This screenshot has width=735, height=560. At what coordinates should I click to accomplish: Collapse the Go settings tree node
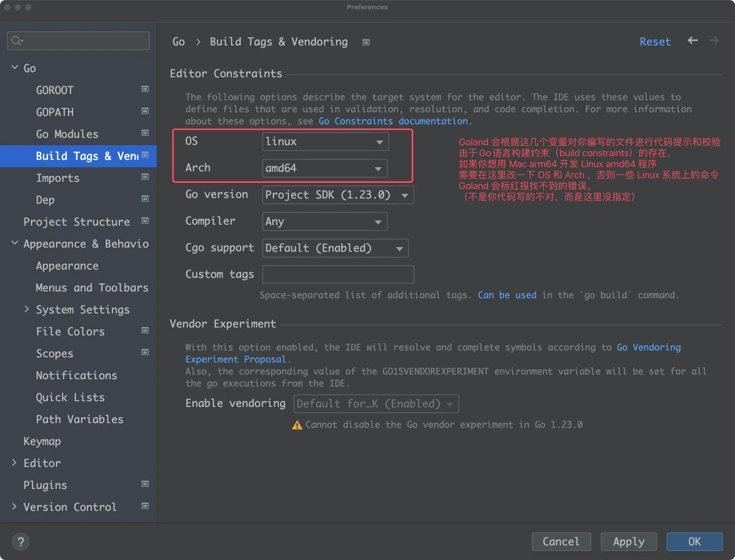click(x=15, y=68)
